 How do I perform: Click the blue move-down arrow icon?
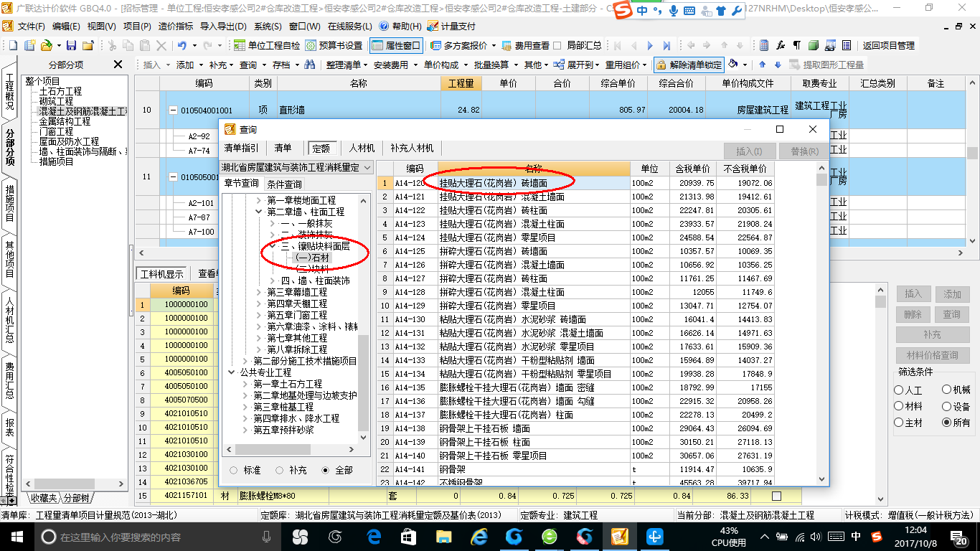coord(778,65)
